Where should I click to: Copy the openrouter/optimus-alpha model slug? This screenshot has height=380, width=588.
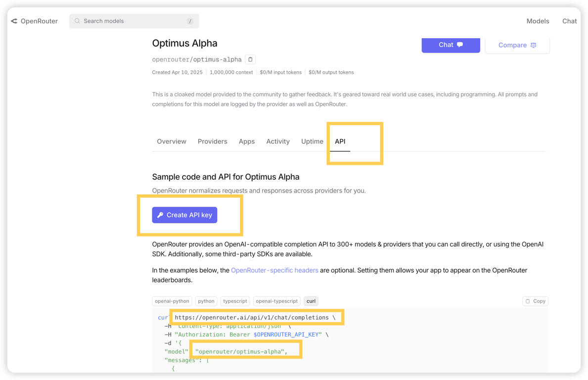tap(250, 59)
